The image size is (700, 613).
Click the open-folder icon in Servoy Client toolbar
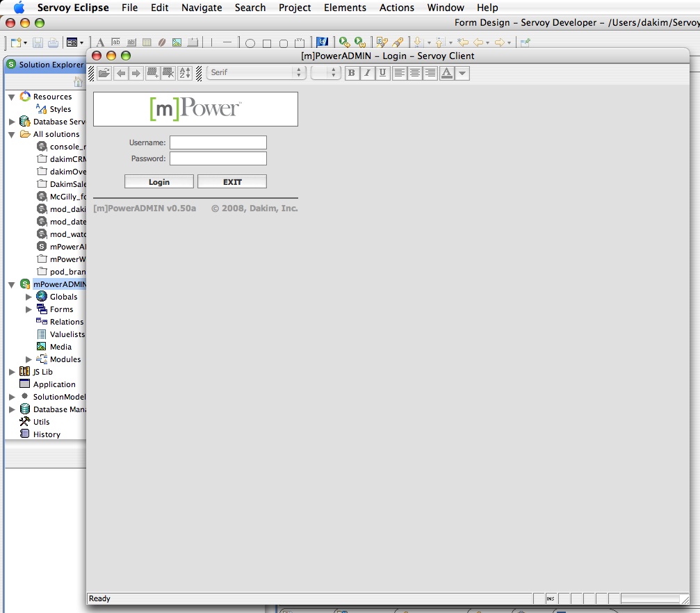(x=104, y=73)
